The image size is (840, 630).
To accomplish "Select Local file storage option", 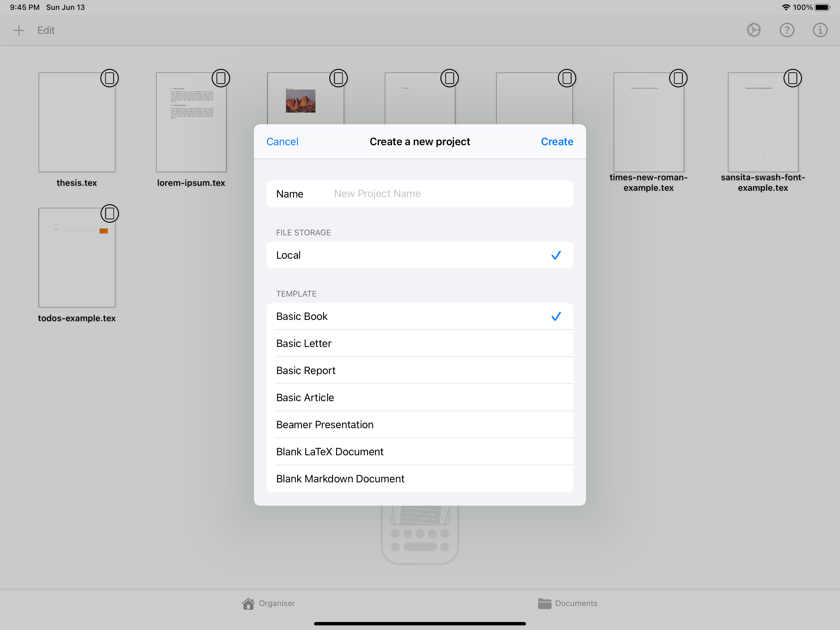I will [420, 255].
